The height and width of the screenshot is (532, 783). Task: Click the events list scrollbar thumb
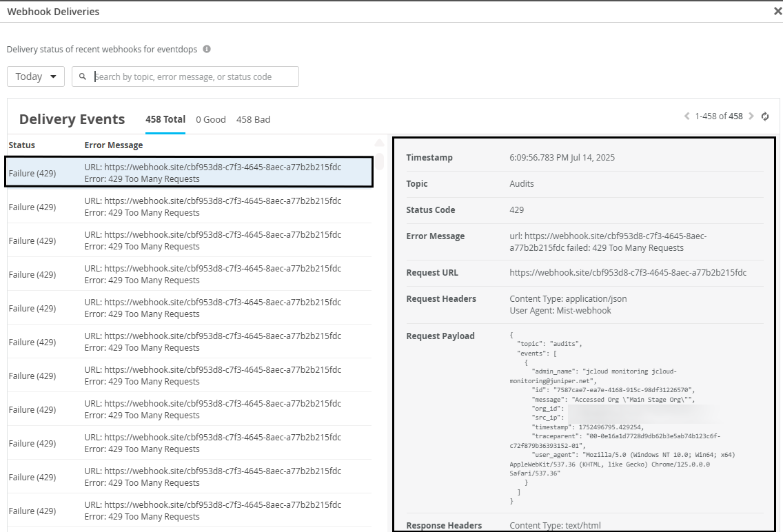(x=379, y=164)
